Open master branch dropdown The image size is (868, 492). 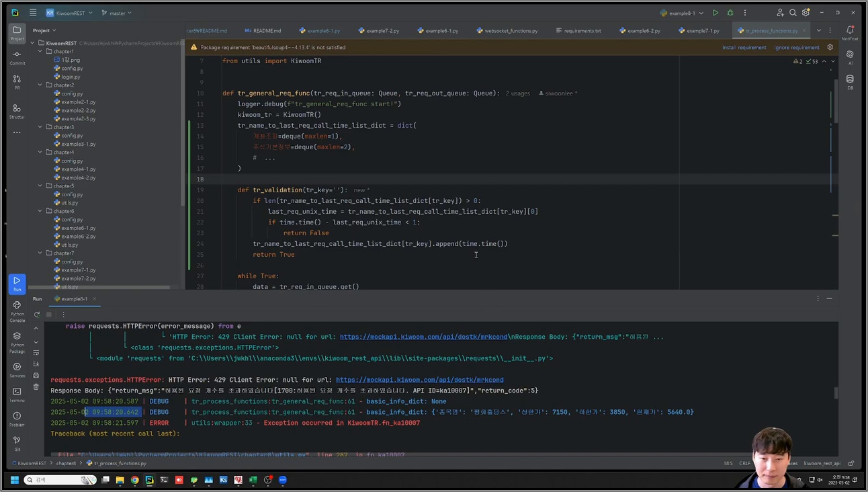pos(116,13)
